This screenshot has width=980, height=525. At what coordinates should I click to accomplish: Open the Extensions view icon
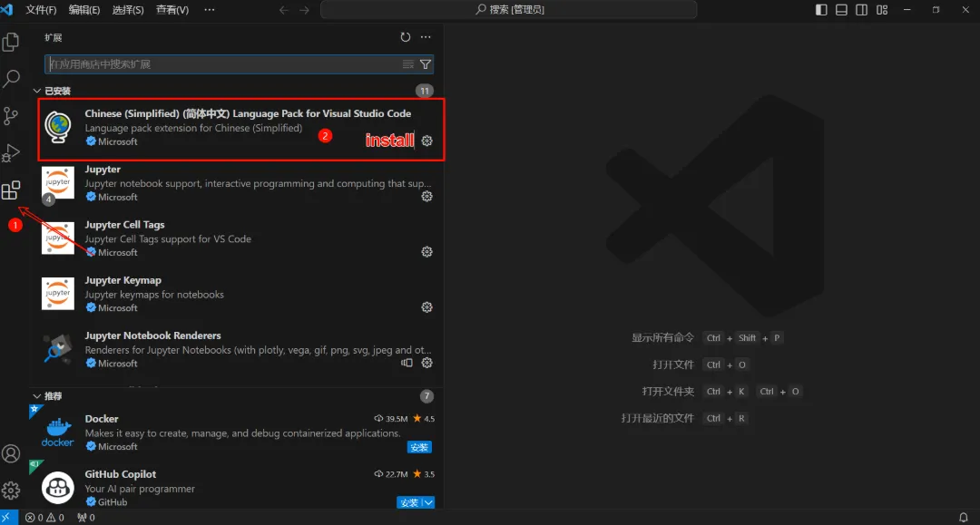pyautogui.click(x=11, y=190)
